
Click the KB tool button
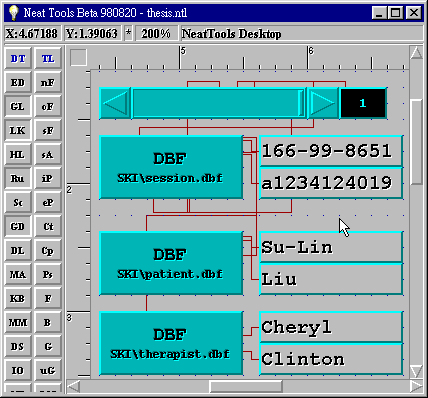pyautogui.click(x=18, y=298)
